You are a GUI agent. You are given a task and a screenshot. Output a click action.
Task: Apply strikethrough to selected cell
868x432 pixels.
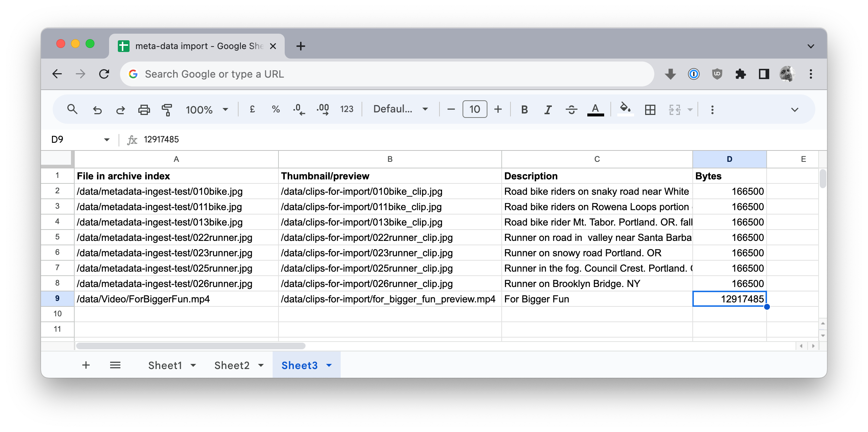point(571,109)
